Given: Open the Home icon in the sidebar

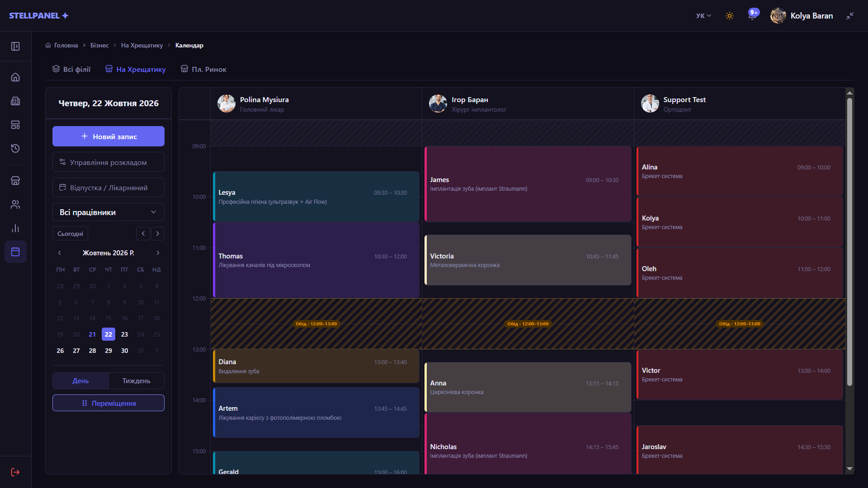Looking at the screenshot, I should 15,77.
